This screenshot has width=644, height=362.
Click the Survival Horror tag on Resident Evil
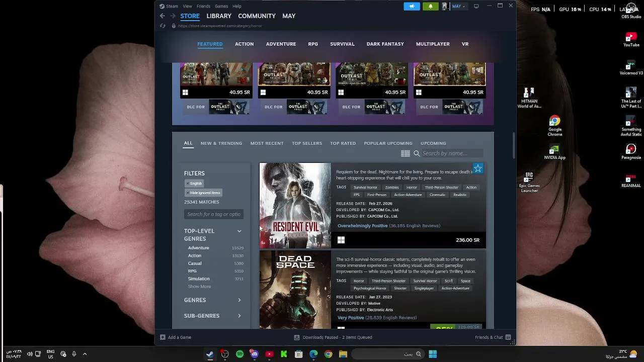365,188
